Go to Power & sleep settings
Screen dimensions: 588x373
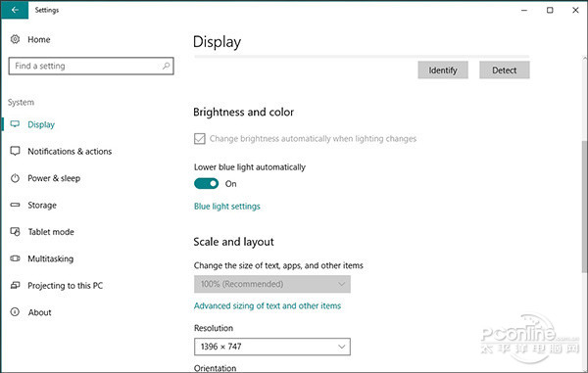click(54, 178)
